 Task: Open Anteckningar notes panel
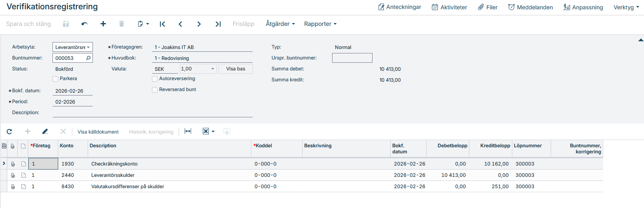tap(400, 7)
